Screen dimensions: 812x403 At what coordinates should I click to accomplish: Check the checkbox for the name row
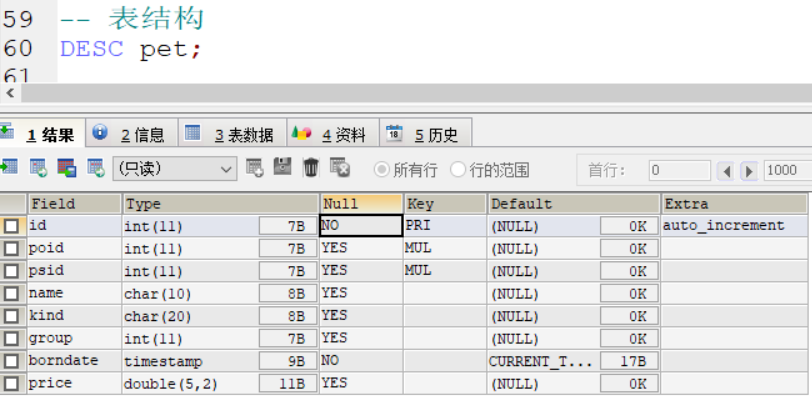[11, 294]
